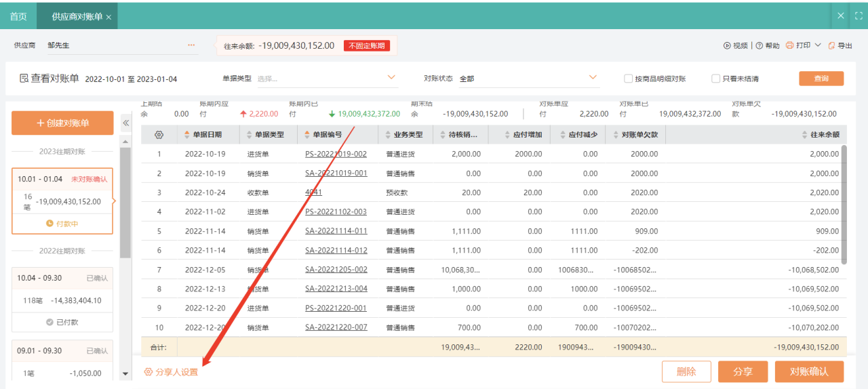Expand the print options arrow

pos(817,45)
